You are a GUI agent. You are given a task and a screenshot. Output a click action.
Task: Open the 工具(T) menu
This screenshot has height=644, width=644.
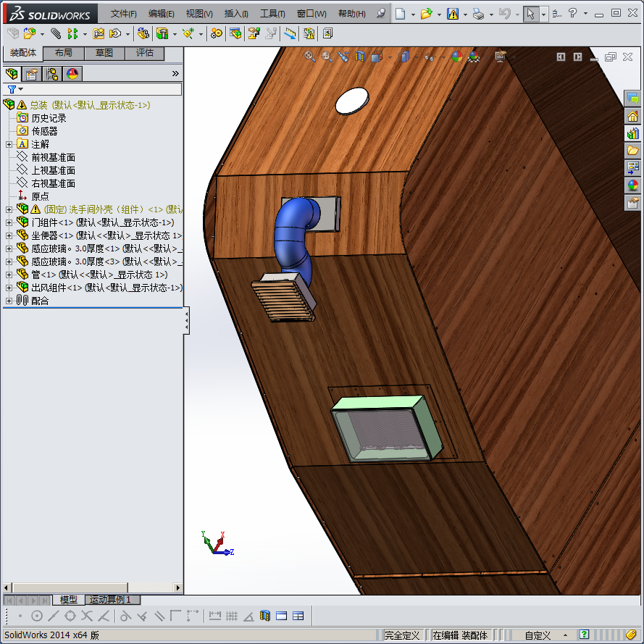tap(272, 14)
